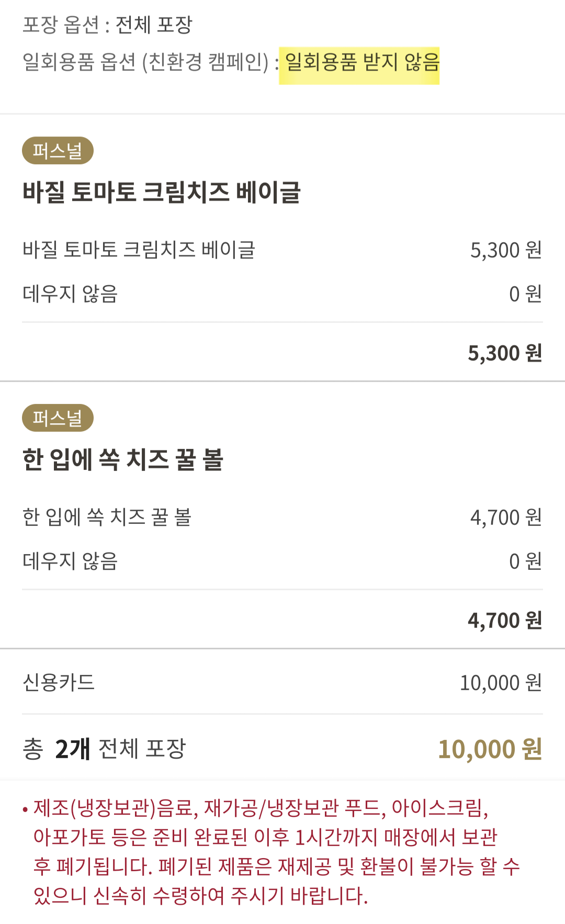Viewport: 565px width, 924px height.
Task: Tap the '일회용품 옵션 (친환경 캠페인)' label
Action: [145, 63]
